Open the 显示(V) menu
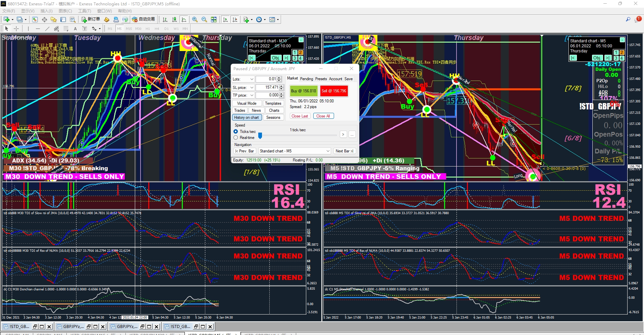The image size is (644, 335). [28, 11]
